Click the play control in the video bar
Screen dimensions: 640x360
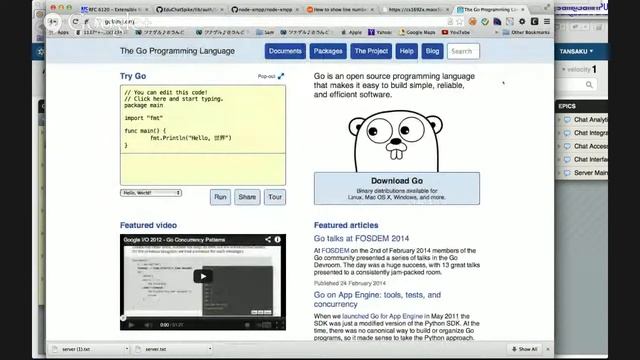pyautogui.click(x=131, y=325)
